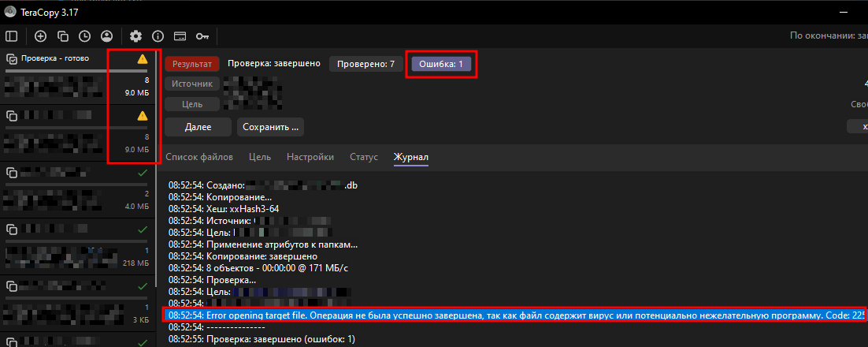The width and height of the screenshot is (868, 347).
Task: Select the highlighted error log line
Action: [x=516, y=315]
